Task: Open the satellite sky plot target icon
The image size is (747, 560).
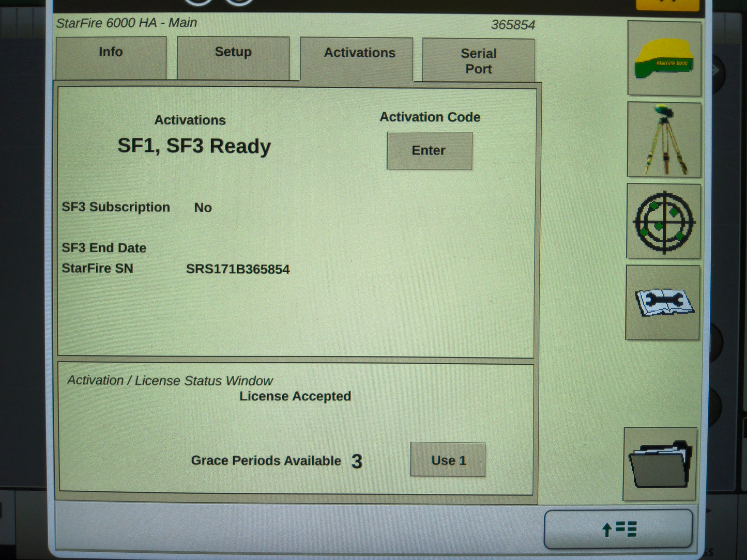Action: (x=664, y=222)
